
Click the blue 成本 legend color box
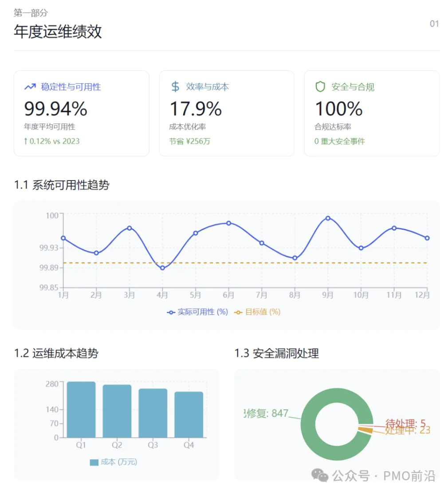click(94, 462)
